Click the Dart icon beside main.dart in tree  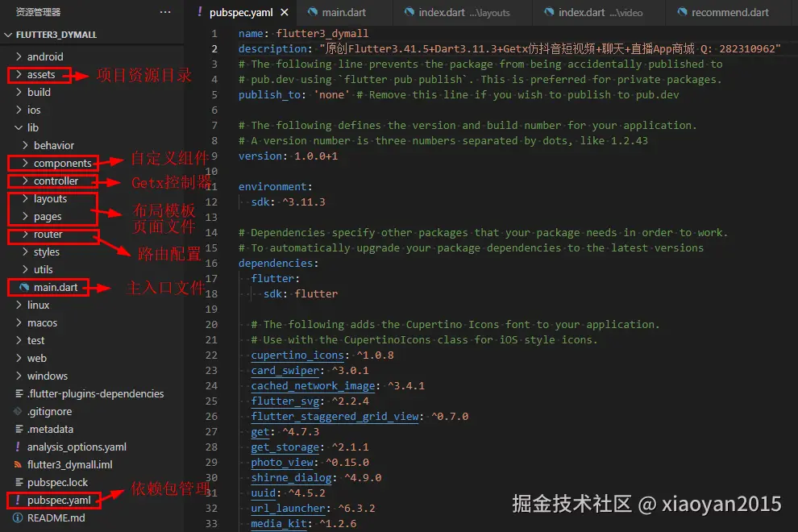click(x=24, y=287)
